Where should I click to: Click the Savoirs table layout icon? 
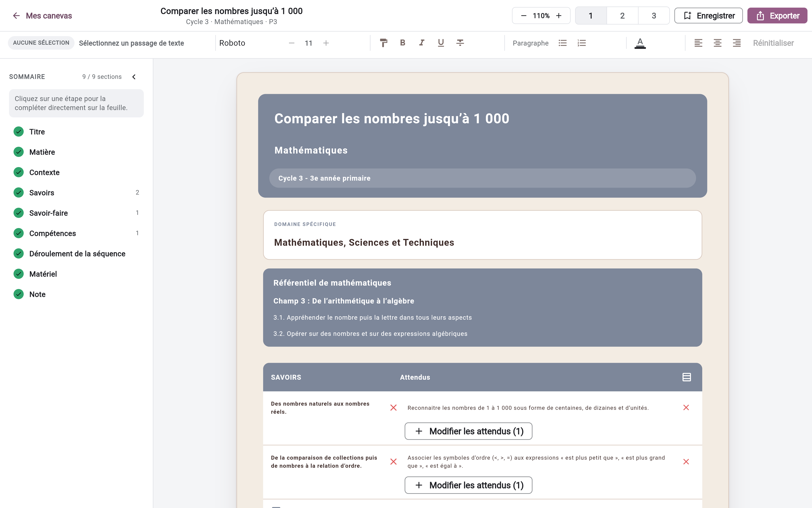click(x=686, y=377)
